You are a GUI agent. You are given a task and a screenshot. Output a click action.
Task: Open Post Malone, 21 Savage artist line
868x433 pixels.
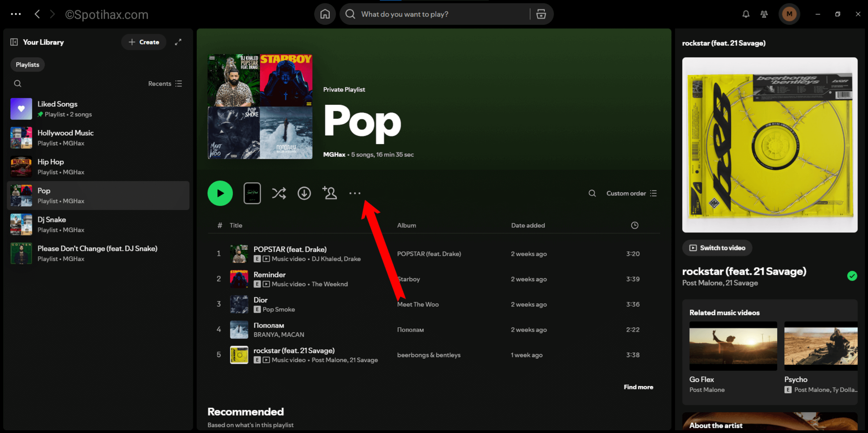tap(720, 283)
